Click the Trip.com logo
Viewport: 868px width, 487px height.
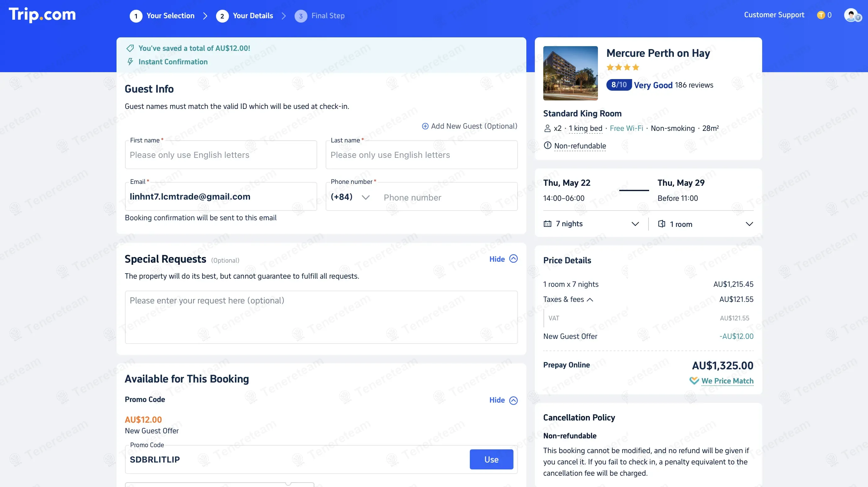pos(42,15)
